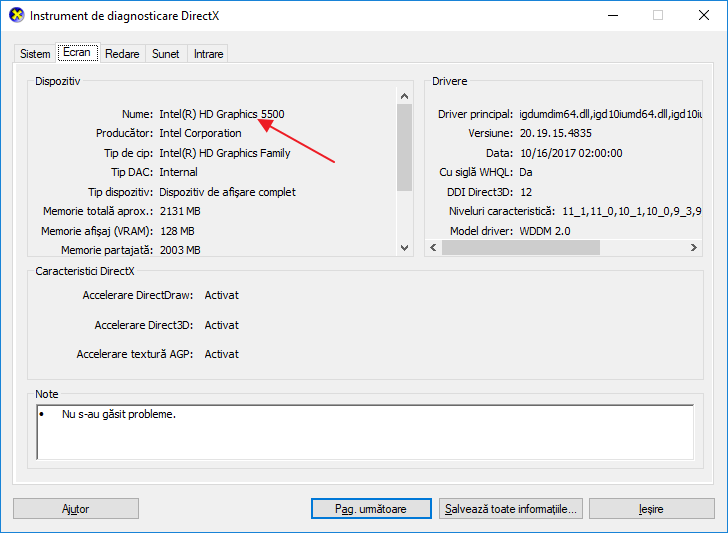The image size is (728, 533).
Task: Click the Intel(R) HD Graphics Family value
Action: coord(225,153)
